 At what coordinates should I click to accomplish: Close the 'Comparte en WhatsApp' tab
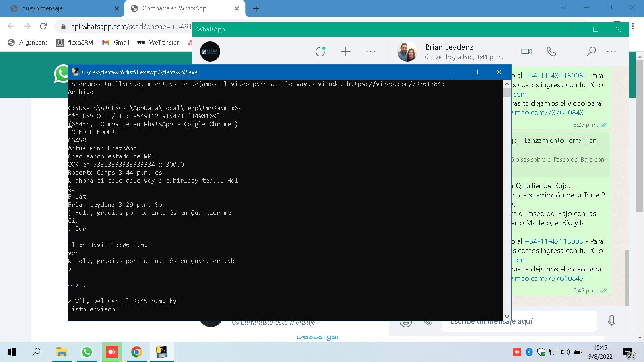click(237, 8)
